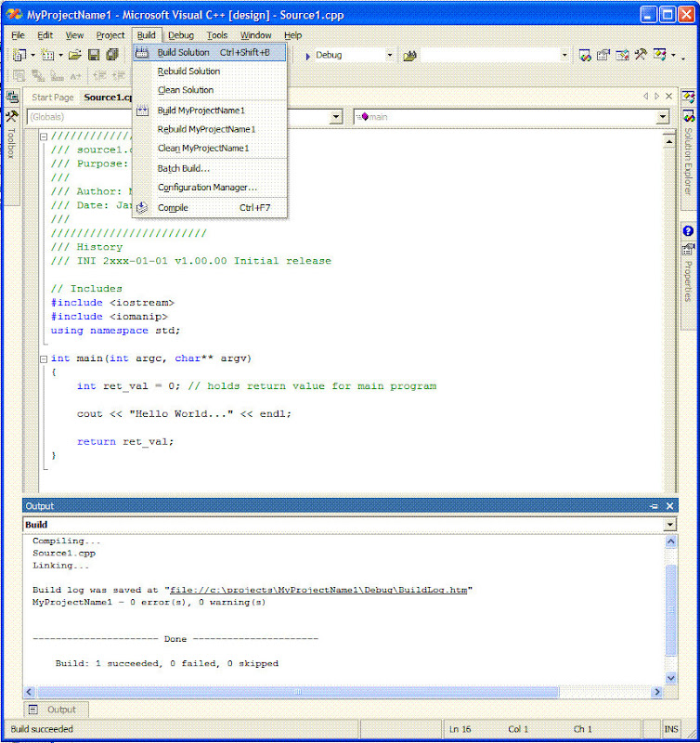700x743 pixels.
Task: Open the main function members dropdown
Action: click(x=663, y=117)
